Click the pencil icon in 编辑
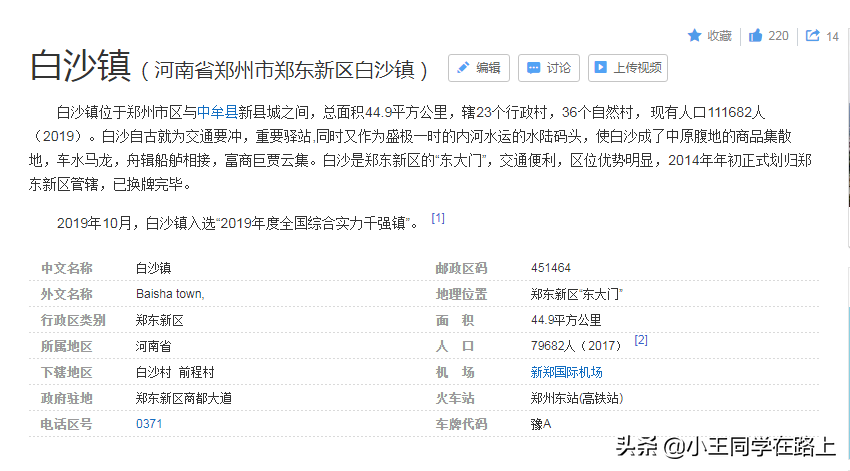 [x=463, y=68]
